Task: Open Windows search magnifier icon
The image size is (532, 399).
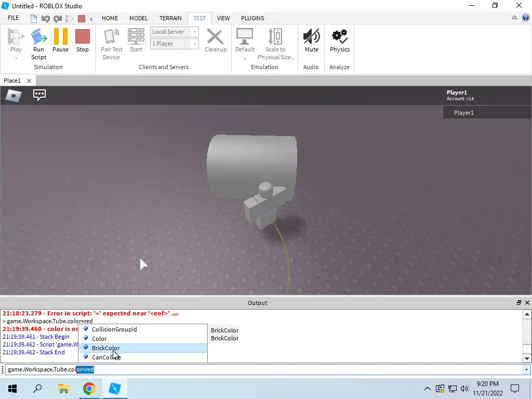Action: coord(37,389)
